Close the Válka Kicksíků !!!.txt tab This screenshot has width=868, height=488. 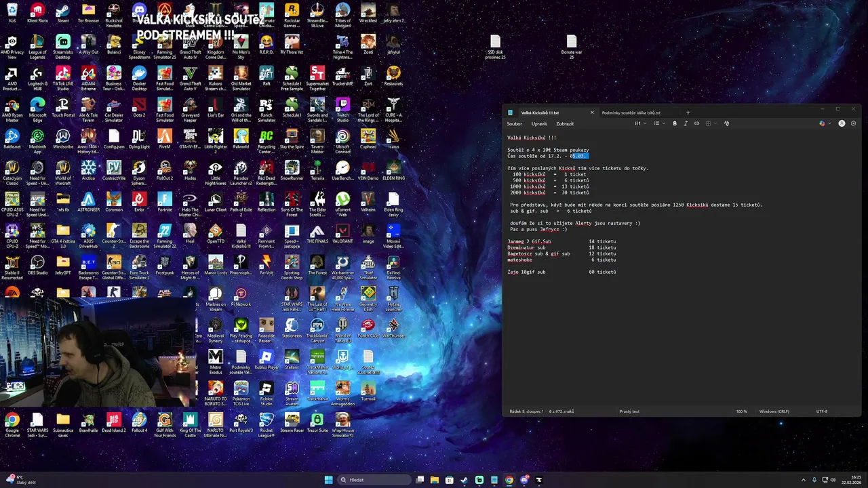592,113
